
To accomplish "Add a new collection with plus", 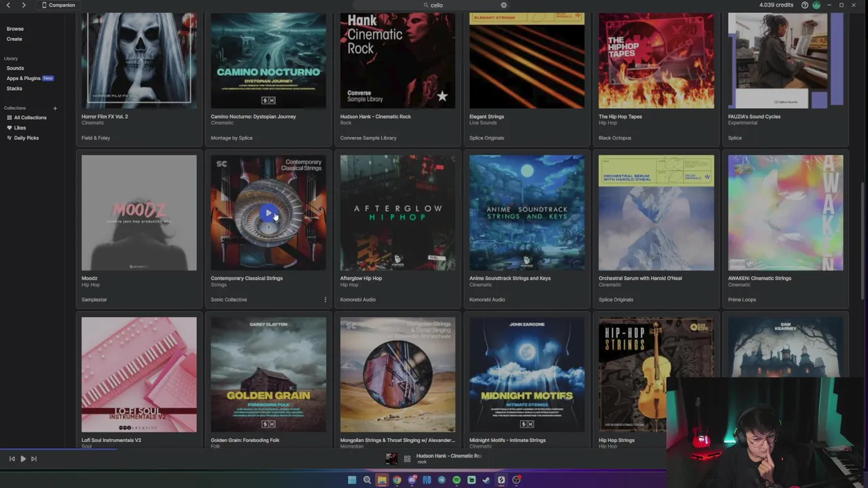I will pyautogui.click(x=55, y=108).
